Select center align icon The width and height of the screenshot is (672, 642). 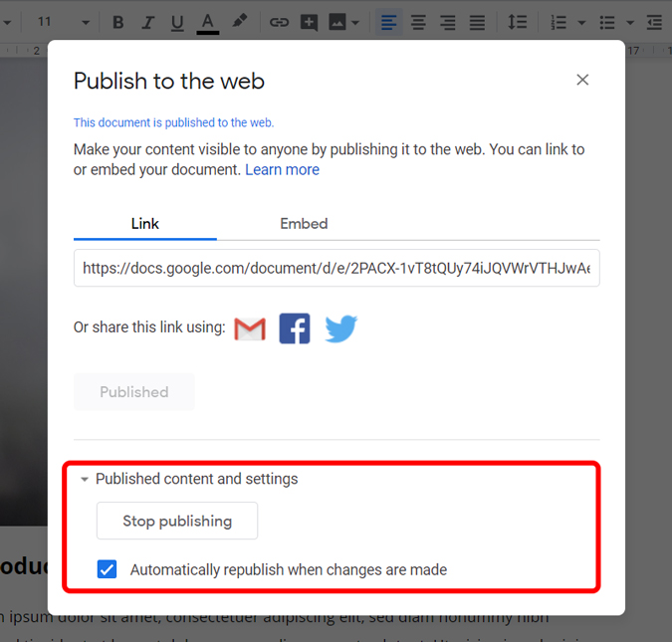pos(418,22)
